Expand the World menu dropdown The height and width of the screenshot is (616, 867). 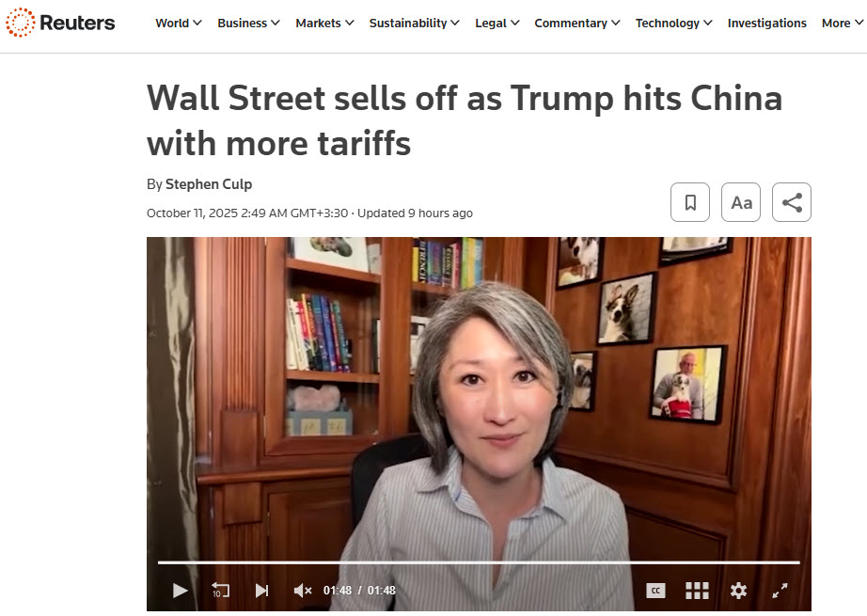coord(178,24)
